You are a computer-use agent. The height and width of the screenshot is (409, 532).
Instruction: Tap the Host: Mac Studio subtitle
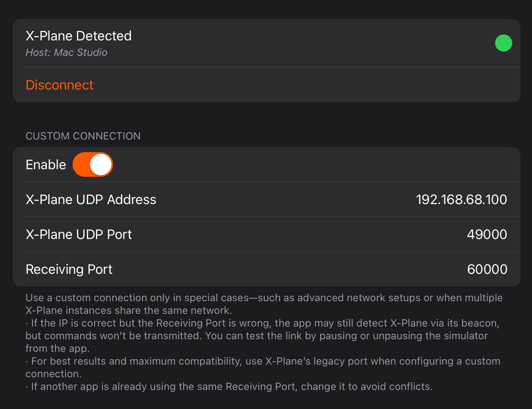pyautogui.click(x=66, y=53)
